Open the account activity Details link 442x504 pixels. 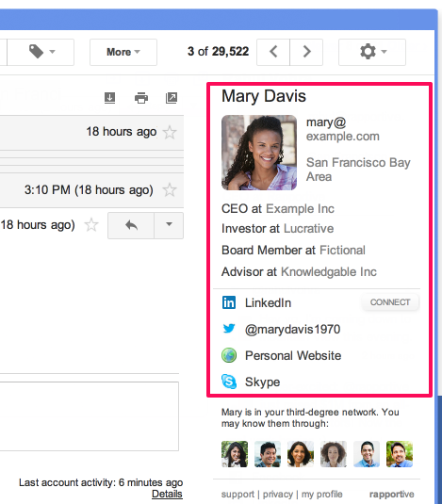coord(167,494)
